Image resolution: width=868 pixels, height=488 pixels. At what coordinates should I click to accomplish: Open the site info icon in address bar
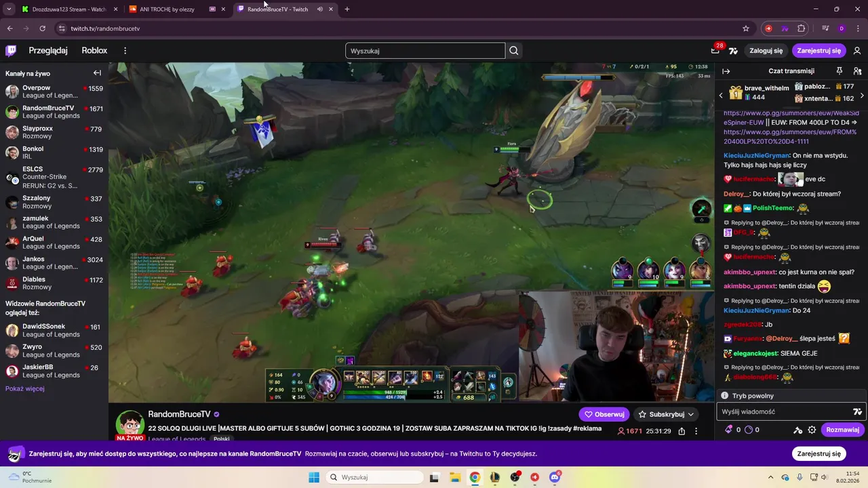coord(61,28)
